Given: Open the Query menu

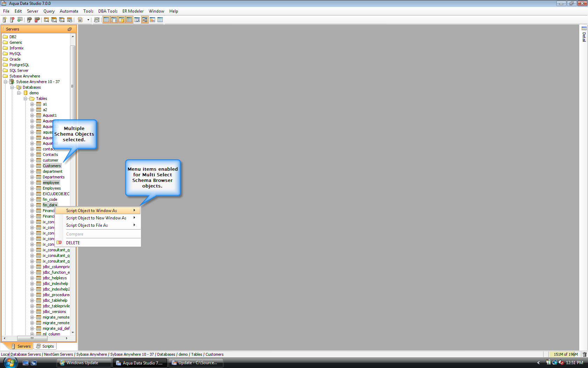Looking at the screenshot, I should [49, 11].
